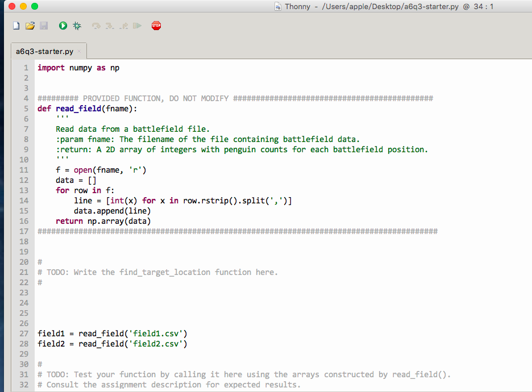This screenshot has width=532, height=392.
Task: Click the 'data.append(line)' line
Action: [x=113, y=211]
